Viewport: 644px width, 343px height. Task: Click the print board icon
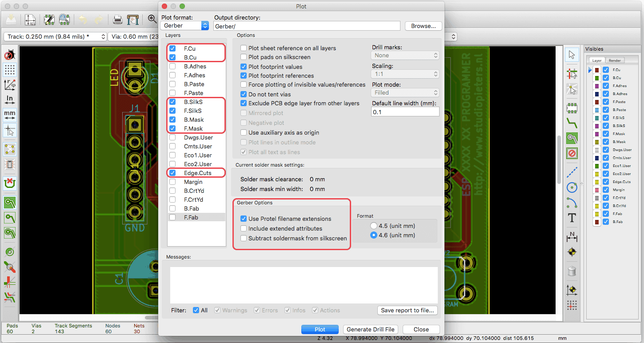click(118, 20)
